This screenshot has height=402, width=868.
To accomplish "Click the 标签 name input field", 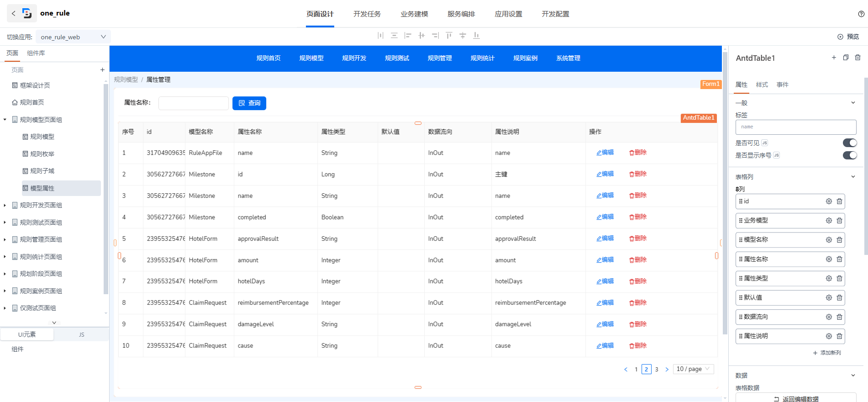I will point(796,127).
